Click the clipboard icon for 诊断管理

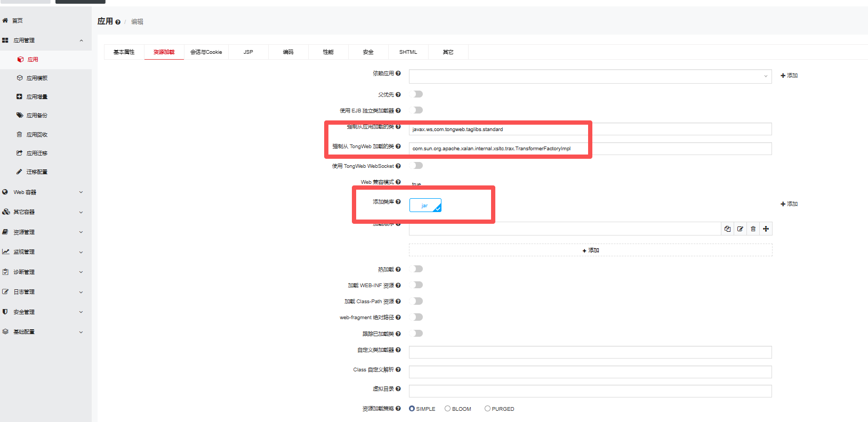click(5, 272)
